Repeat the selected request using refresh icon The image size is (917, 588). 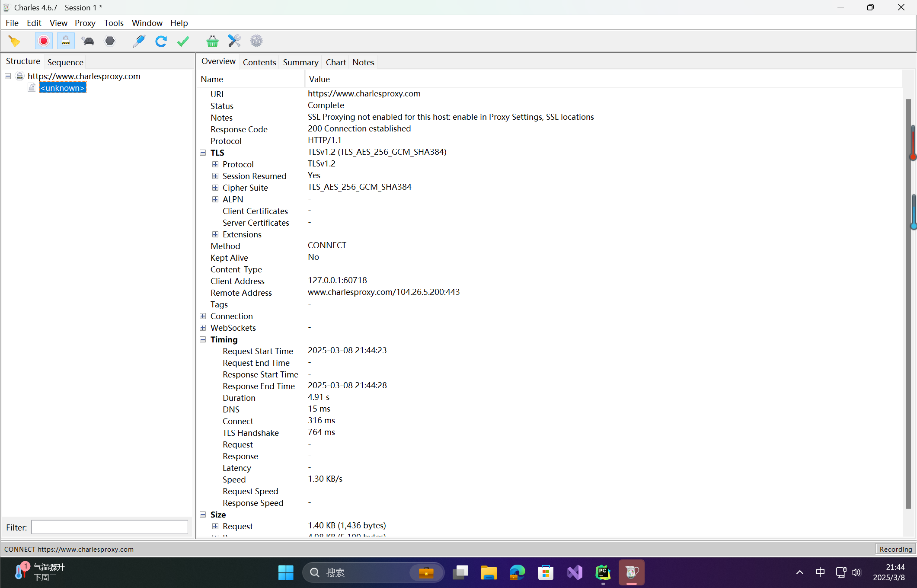(161, 41)
